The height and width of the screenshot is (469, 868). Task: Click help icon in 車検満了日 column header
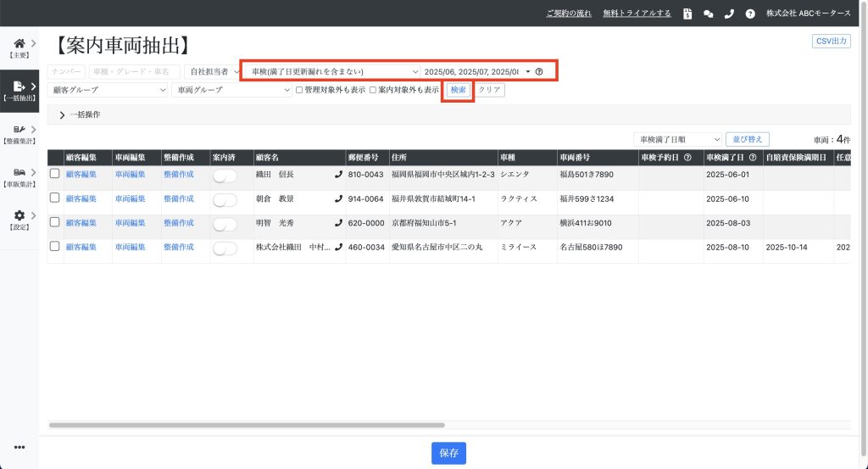coord(753,157)
